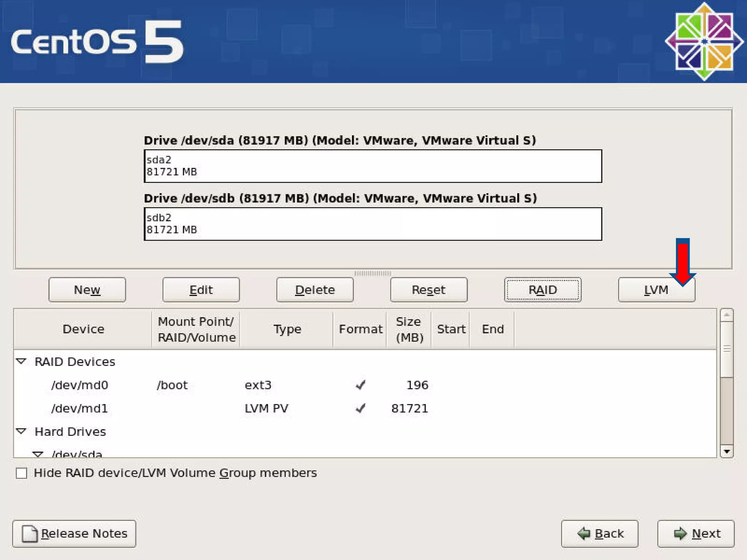Collapse the RAID Devices tree group
This screenshot has height=560, width=747.
pyautogui.click(x=21, y=361)
